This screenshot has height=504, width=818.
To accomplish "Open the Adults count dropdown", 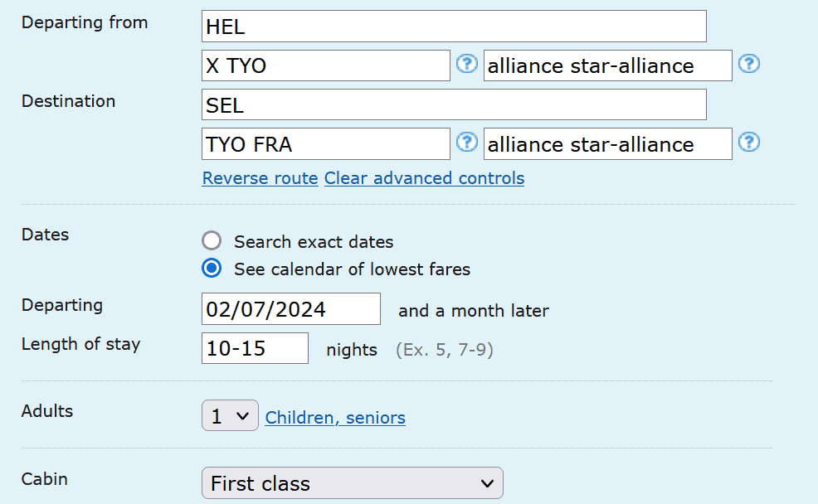I will 230,416.
